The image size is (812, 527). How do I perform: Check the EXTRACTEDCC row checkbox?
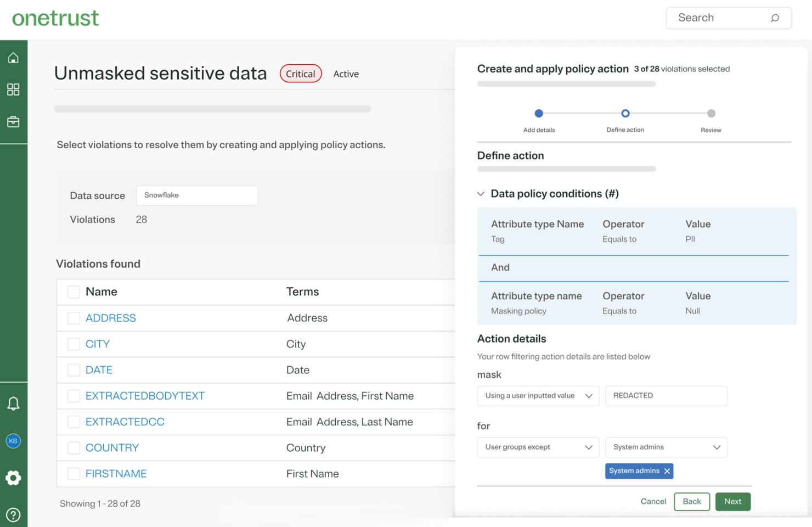tap(74, 422)
